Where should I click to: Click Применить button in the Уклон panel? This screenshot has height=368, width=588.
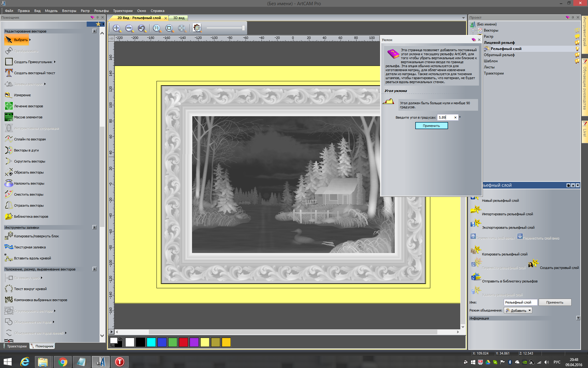(431, 126)
